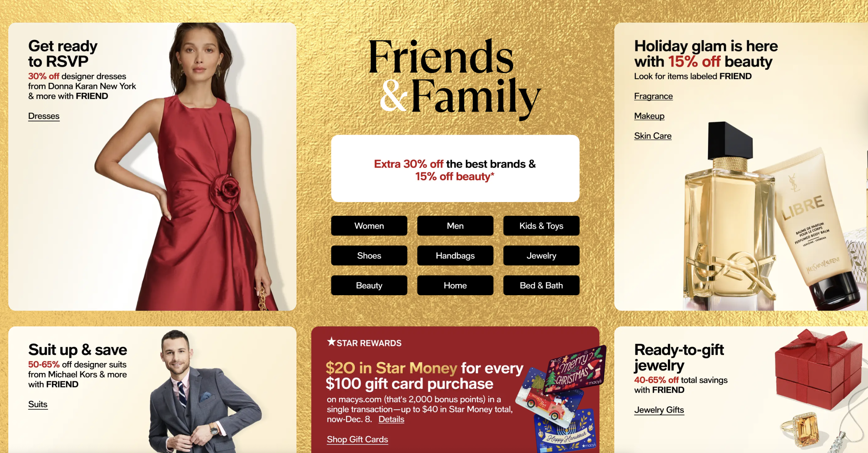Click the black Beauty button
This screenshot has height=453, width=868.
coord(369,285)
